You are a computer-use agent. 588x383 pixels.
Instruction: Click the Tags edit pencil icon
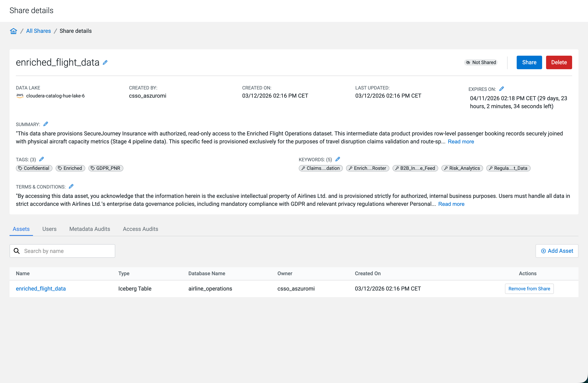(x=42, y=159)
